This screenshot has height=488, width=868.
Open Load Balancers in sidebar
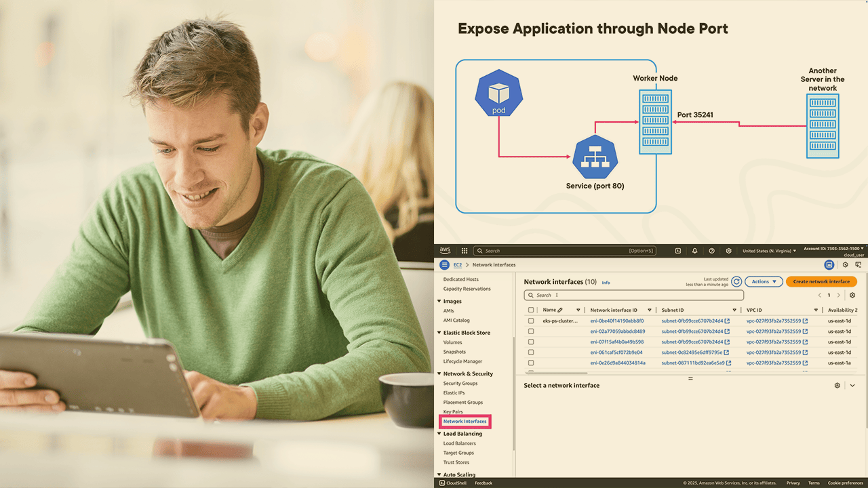click(460, 443)
